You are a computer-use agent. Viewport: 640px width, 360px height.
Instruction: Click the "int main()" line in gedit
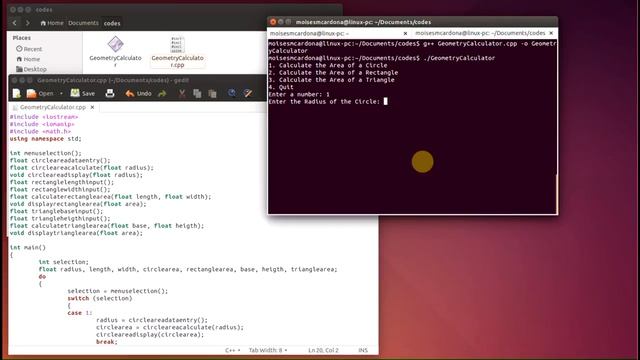[x=28, y=247]
